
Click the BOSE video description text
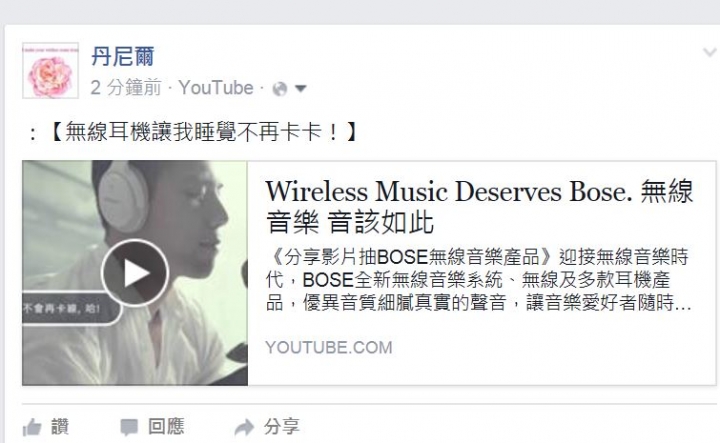[478, 280]
